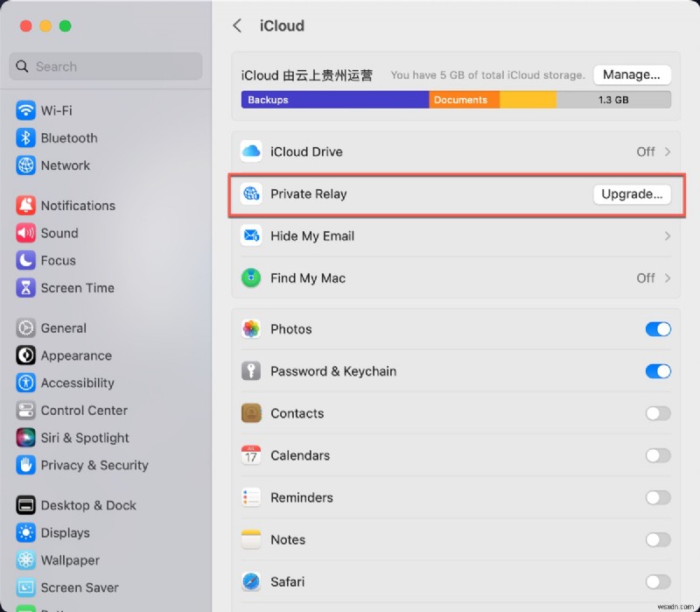
Task: Click the Wi-Fi icon in sidebar
Action: pos(25,110)
